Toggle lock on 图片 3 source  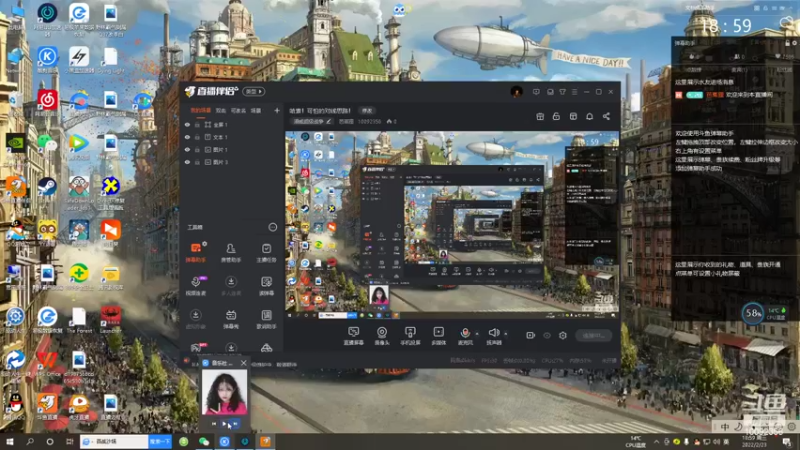click(197, 162)
